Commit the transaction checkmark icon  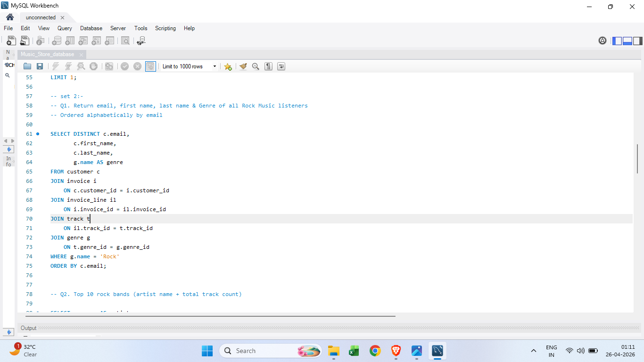coord(124,66)
